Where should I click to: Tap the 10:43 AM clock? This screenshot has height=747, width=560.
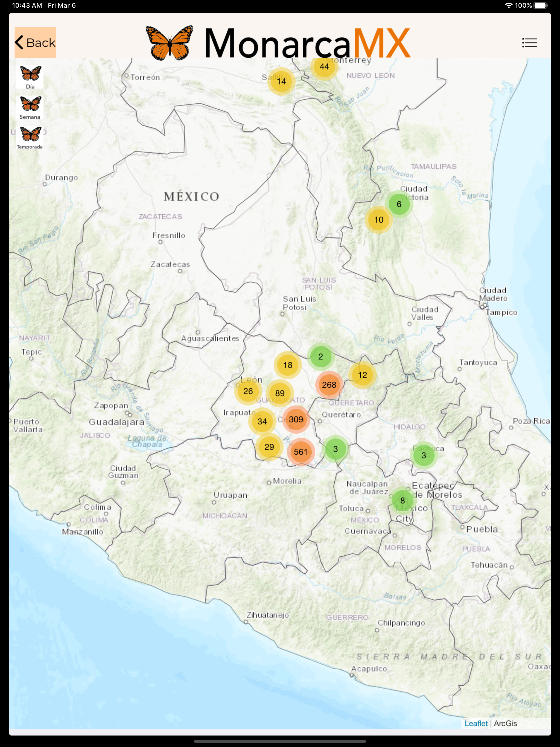coord(27,5)
